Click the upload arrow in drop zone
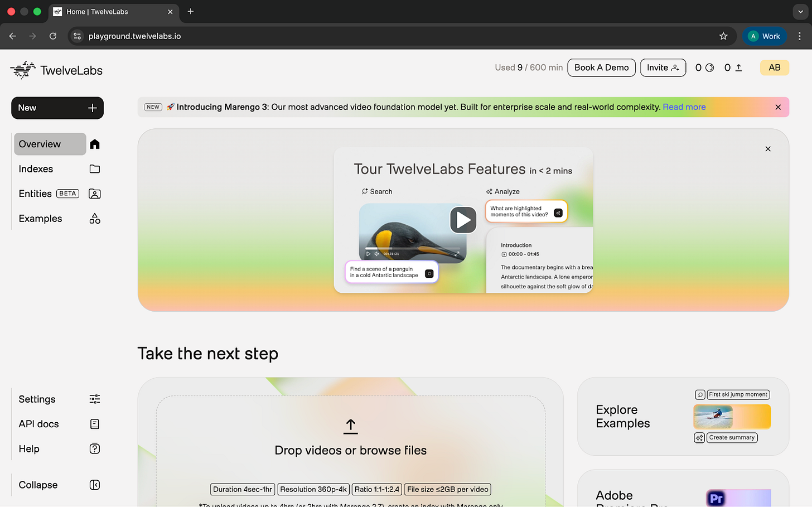 tap(351, 426)
